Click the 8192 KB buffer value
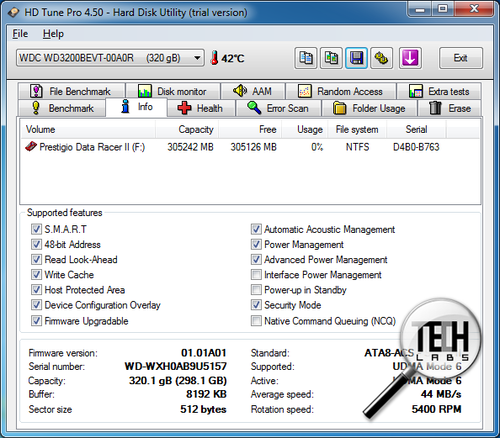Viewport: 500px width, 438px height. coord(206,394)
